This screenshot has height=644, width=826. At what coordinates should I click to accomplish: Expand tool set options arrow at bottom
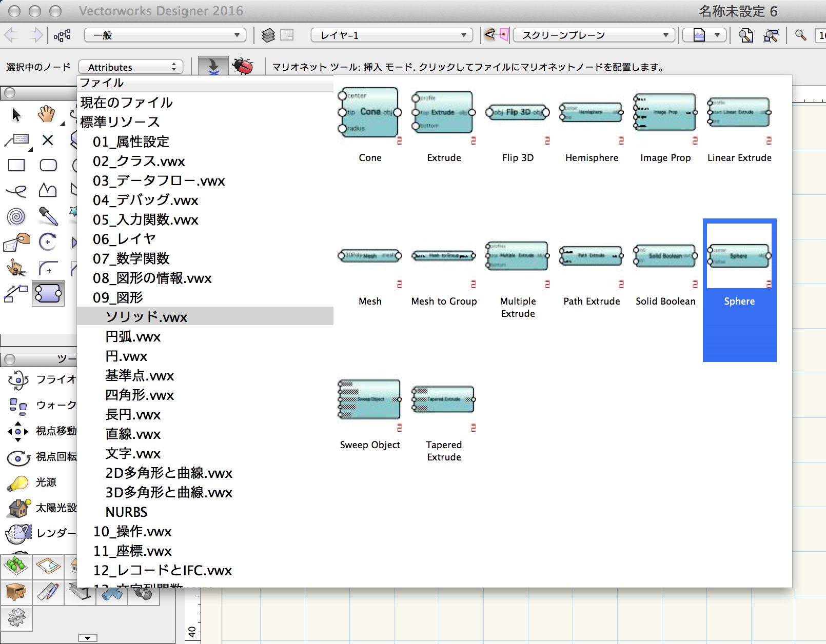[88, 638]
